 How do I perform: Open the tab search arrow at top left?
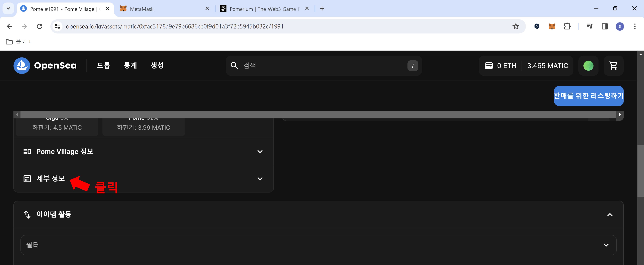[8, 8]
